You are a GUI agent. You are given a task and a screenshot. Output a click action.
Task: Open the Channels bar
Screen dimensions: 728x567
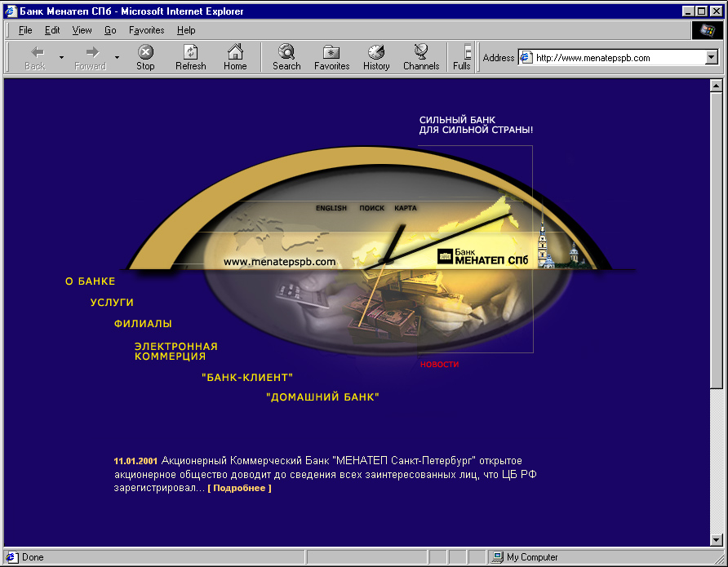[x=420, y=57]
